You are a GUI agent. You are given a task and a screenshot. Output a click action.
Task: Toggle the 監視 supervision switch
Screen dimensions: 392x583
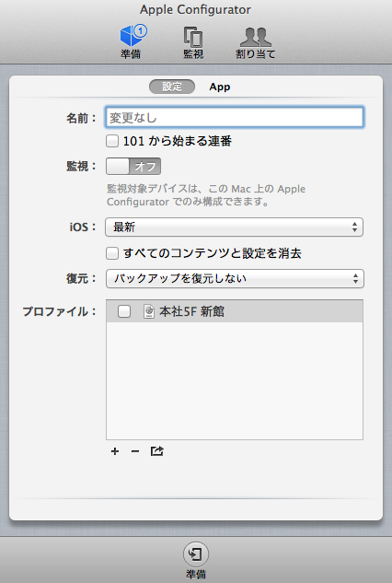(133, 166)
